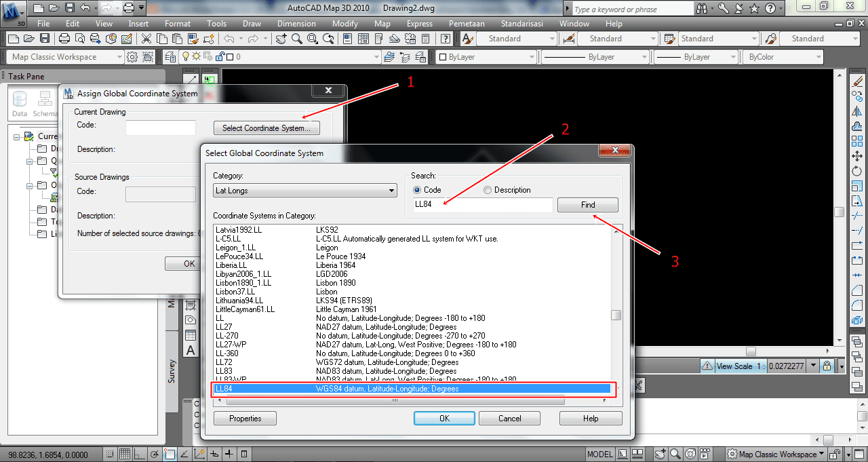Image resolution: width=868 pixels, height=462 pixels.
Task: Toggle Lineweight display in status bar
Action: pyautogui.click(x=230, y=454)
